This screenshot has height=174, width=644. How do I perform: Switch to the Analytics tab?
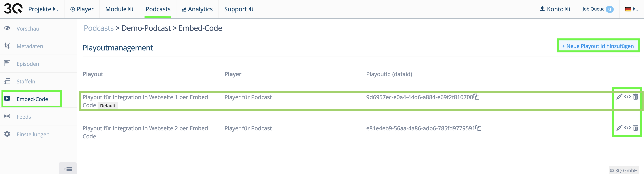198,9
